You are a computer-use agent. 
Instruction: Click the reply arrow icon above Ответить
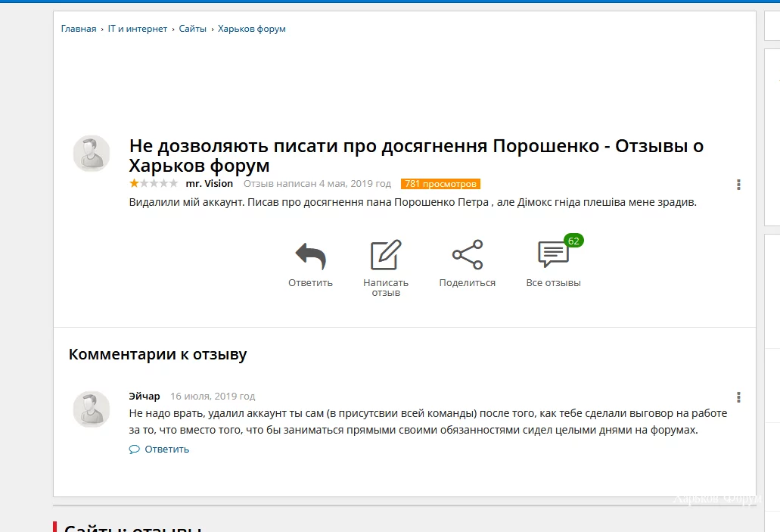click(309, 254)
